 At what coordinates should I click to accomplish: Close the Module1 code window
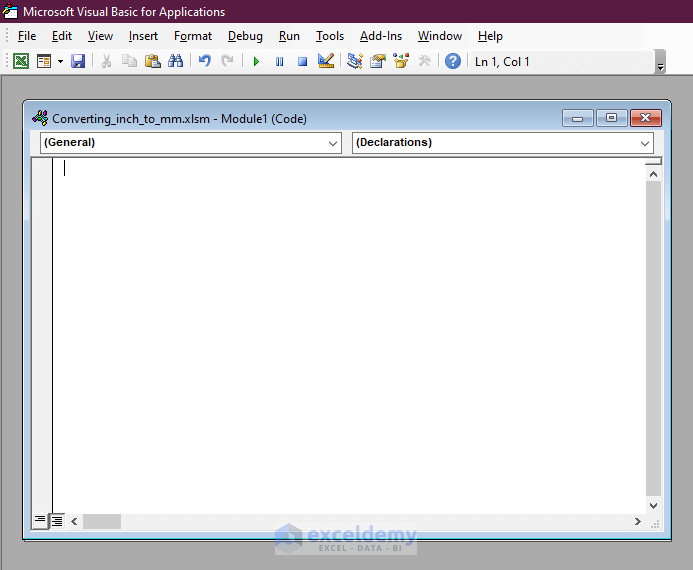[x=645, y=118]
